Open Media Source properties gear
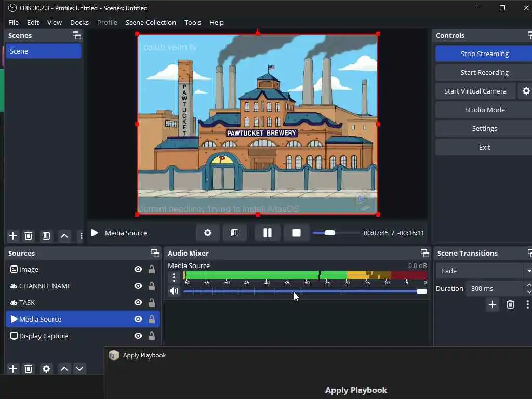The width and height of the screenshot is (532, 399). point(208,233)
